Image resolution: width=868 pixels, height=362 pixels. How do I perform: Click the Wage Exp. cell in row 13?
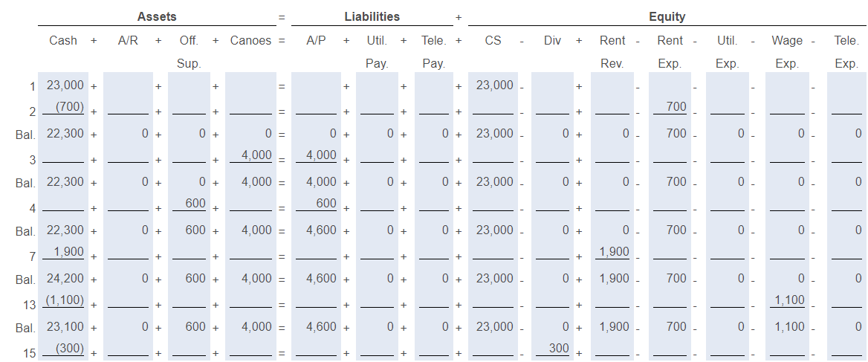point(787,300)
